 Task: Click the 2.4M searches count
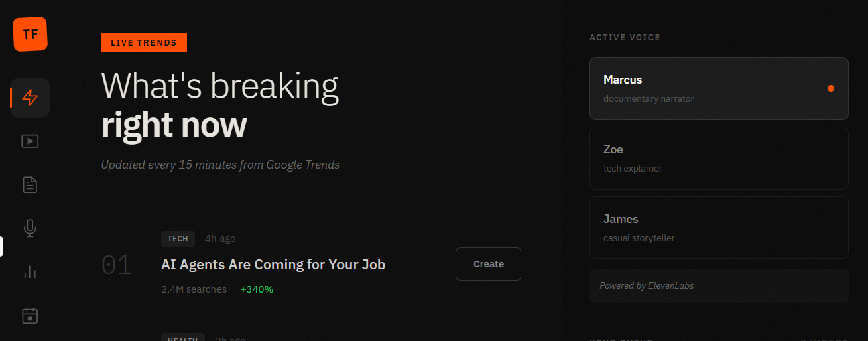(x=194, y=289)
